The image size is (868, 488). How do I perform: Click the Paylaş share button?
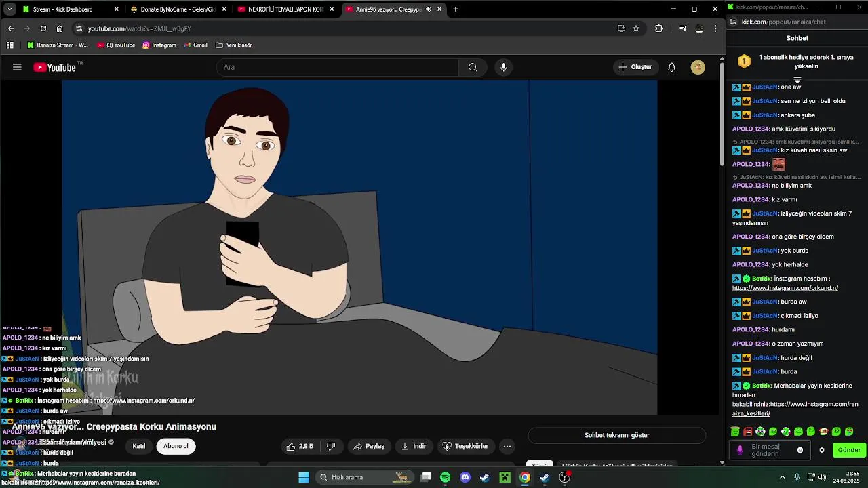coord(369,446)
